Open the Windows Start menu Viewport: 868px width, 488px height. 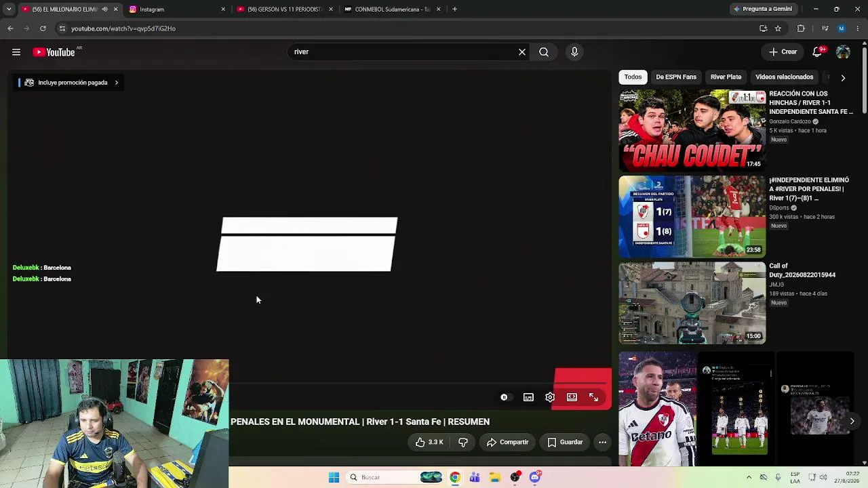pyautogui.click(x=334, y=477)
